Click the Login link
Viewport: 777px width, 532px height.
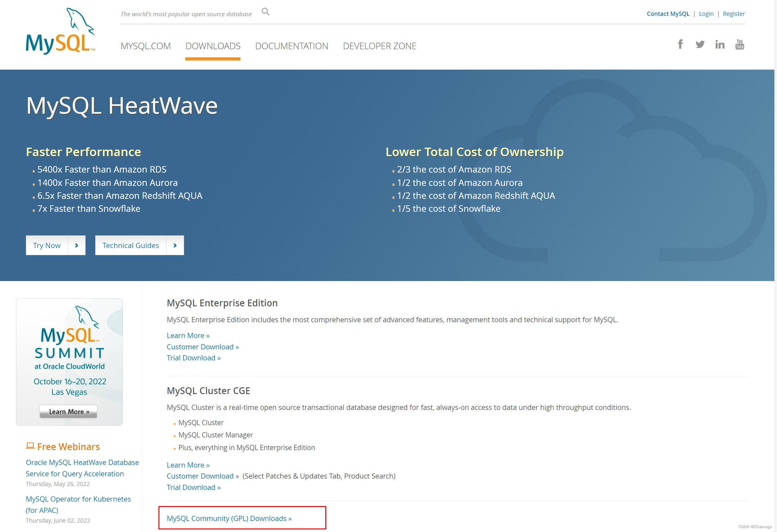coord(706,14)
